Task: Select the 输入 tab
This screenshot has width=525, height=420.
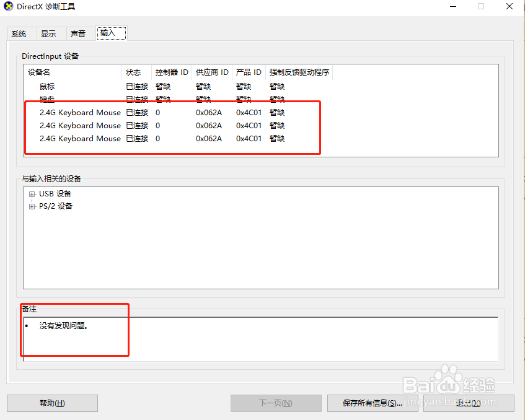Action: tap(112, 33)
